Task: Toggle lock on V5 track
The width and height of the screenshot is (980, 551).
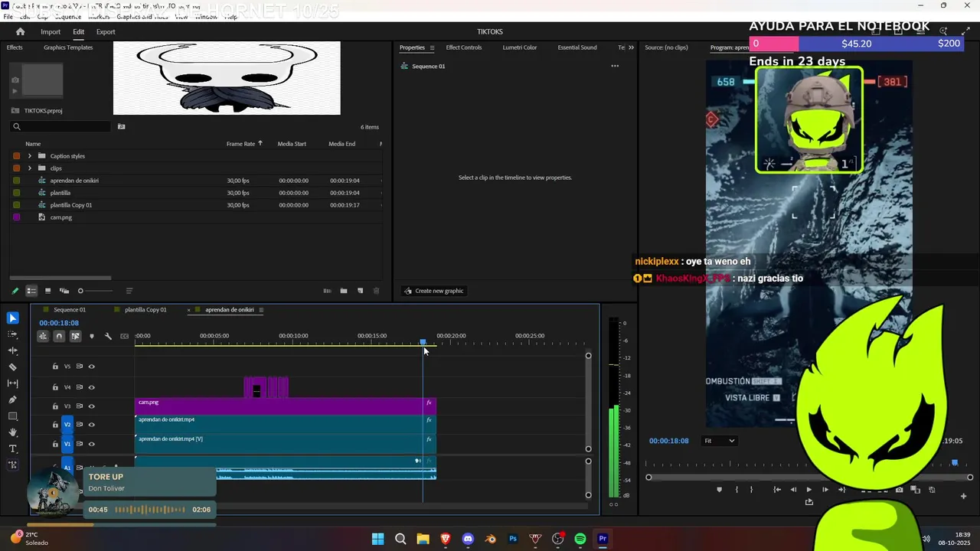Action: [x=55, y=367]
